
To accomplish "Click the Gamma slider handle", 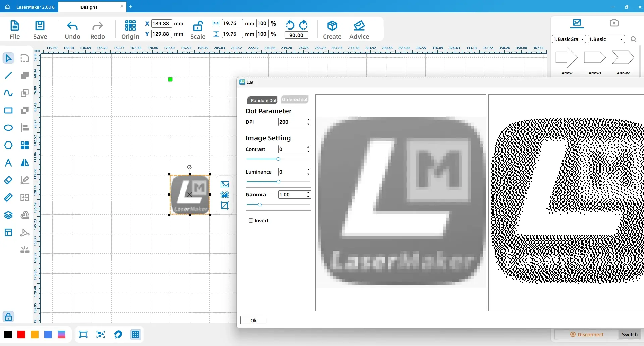I will point(259,205).
